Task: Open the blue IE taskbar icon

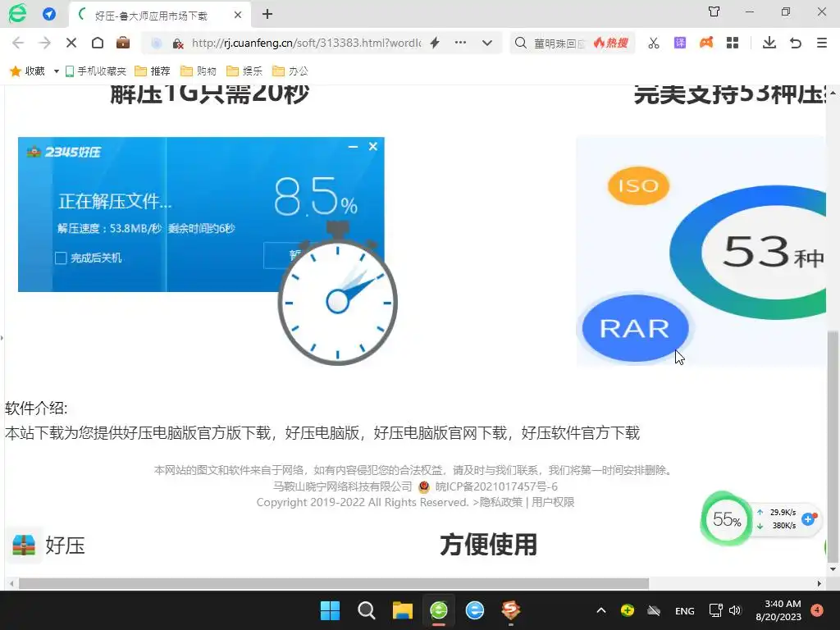Action: [x=475, y=610]
